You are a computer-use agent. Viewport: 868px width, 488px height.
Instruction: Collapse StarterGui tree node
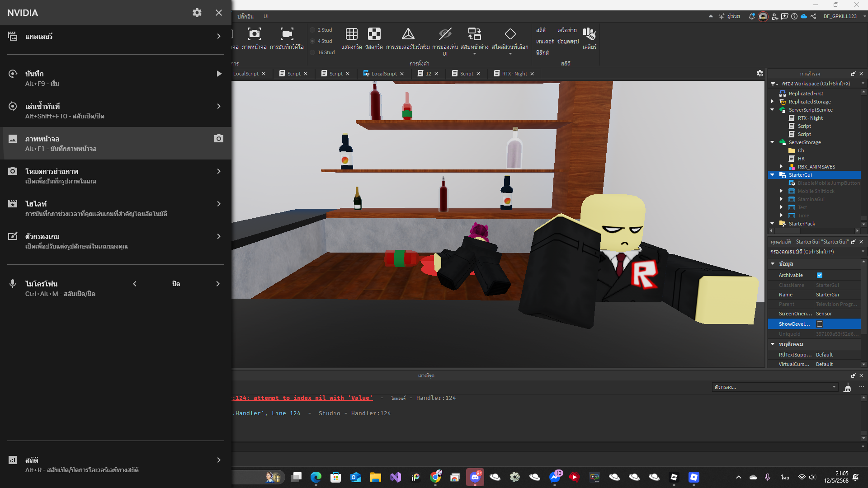[772, 175]
